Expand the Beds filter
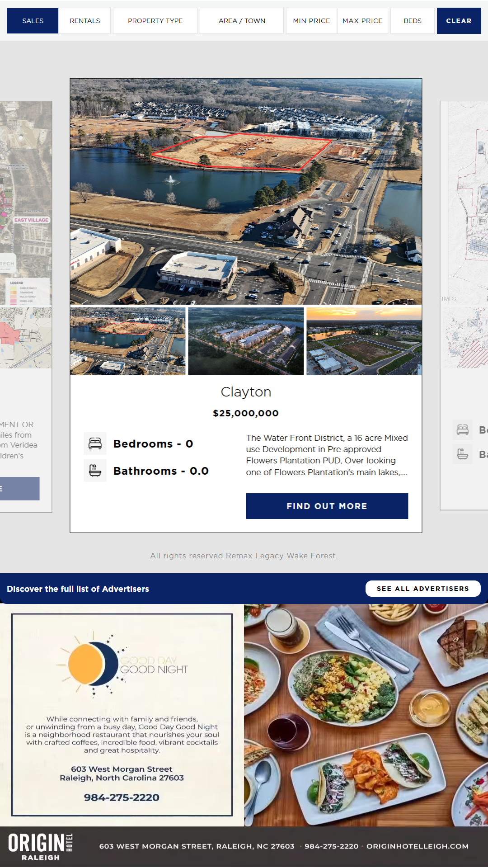Image resolution: width=488 pixels, height=868 pixels. click(x=413, y=21)
